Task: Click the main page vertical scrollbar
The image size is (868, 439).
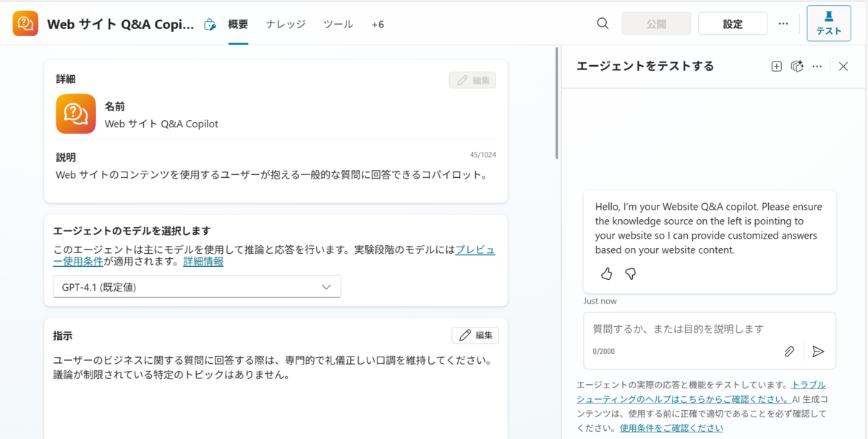Action: point(557,103)
